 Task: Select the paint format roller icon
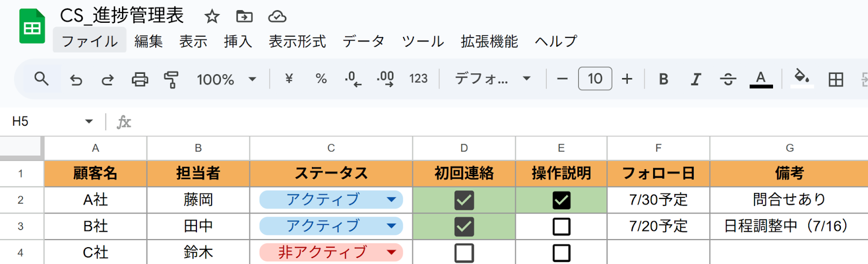(x=171, y=80)
